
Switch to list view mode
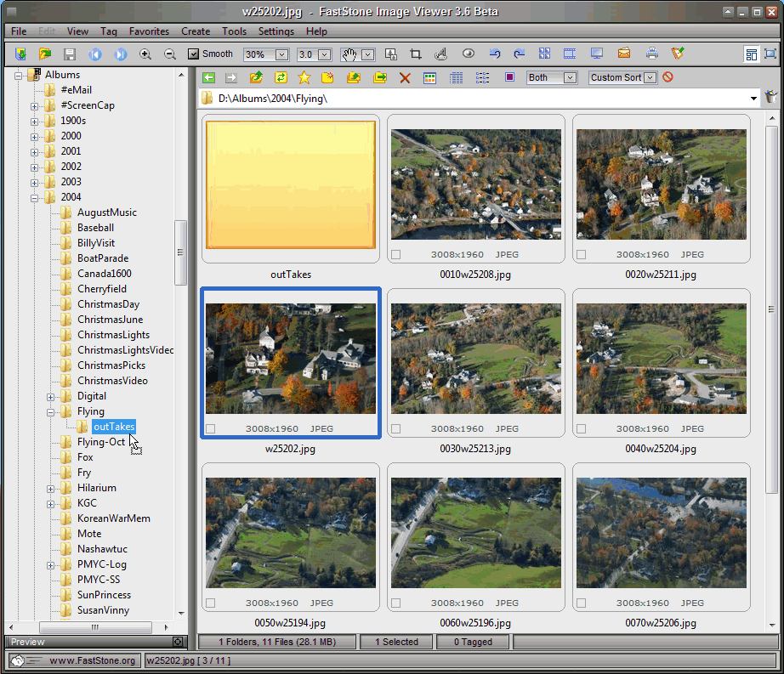tap(482, 78)
